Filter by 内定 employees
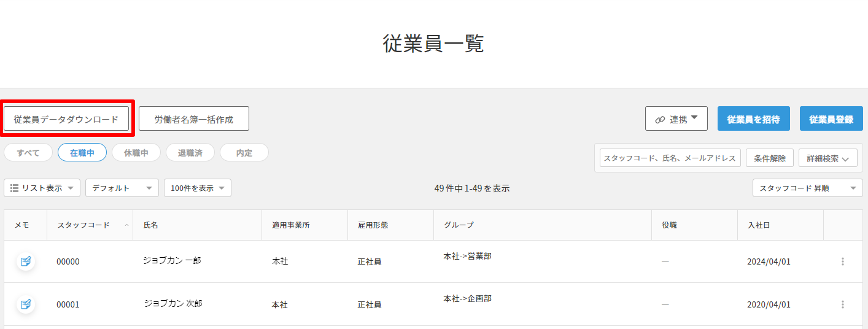This screenshot has height=329, width=868. click(x=244, y=153)
